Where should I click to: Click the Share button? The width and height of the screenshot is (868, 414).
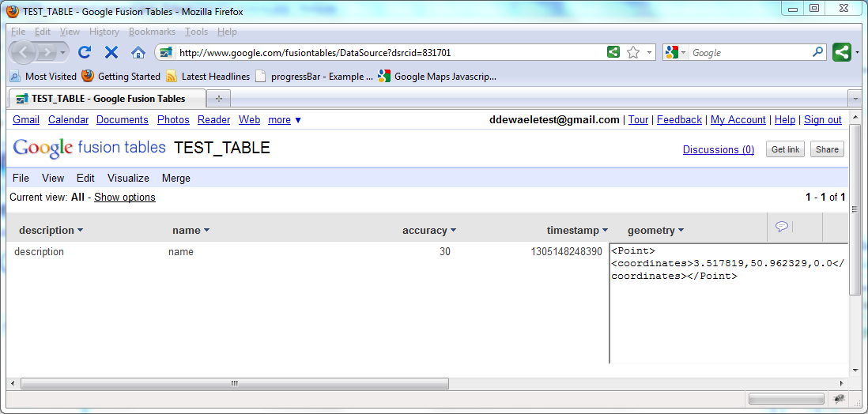tap(827, 149)
